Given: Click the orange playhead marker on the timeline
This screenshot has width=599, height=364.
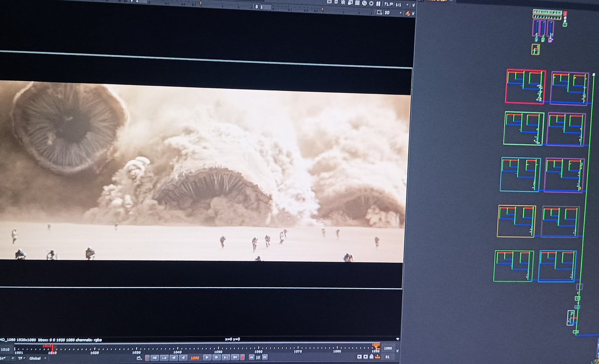Looking at the screenshot, I should [376, 347].
